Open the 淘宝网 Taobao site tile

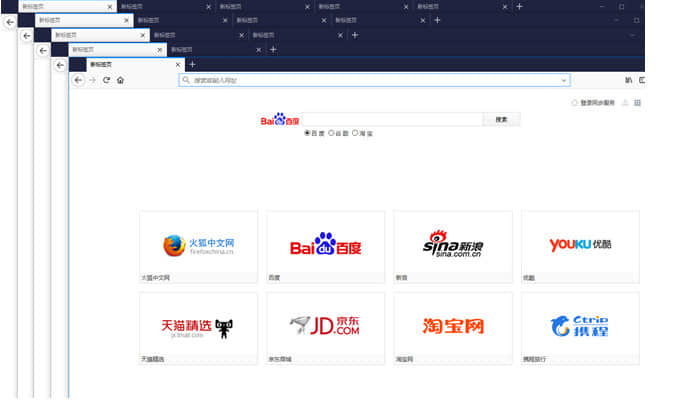click(453, 328)
